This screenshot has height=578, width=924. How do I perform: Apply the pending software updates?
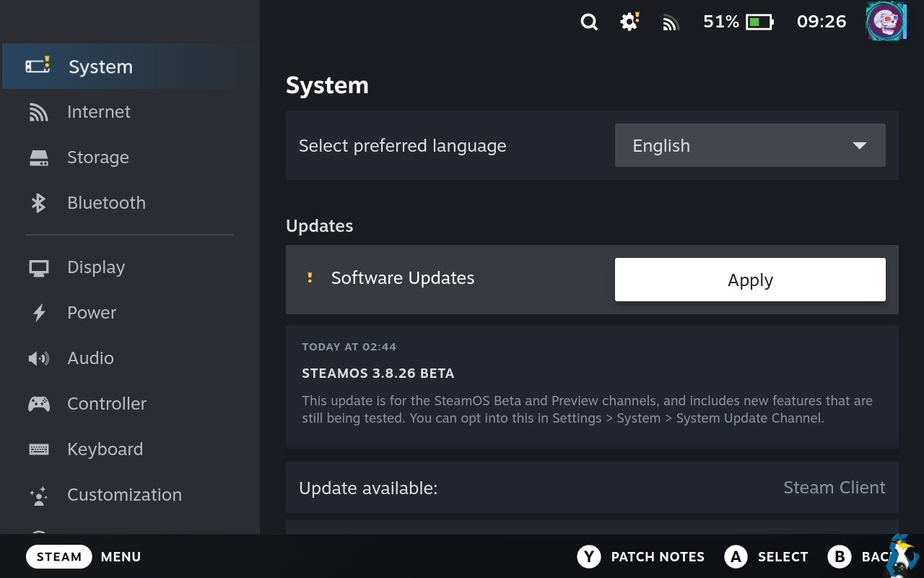[750, 280]
